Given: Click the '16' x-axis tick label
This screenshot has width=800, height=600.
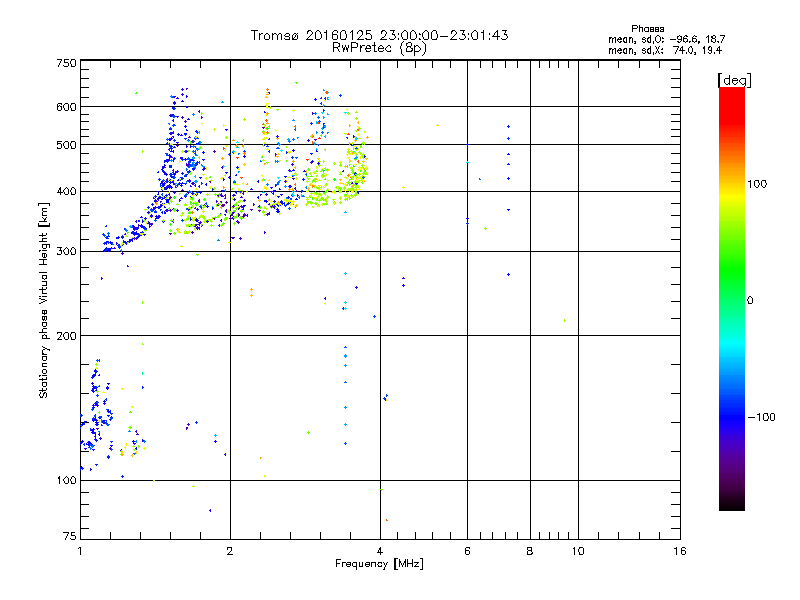Looking at the screenshot, I should click(x=680, y=551).
